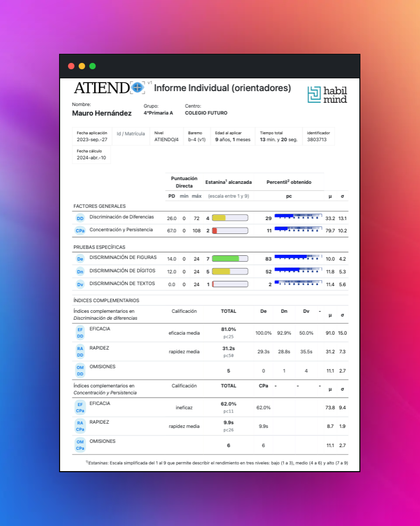Click the EF CPa eficacia badge
Viewport: 420px width, 526px height.
(x=80, y=408)
